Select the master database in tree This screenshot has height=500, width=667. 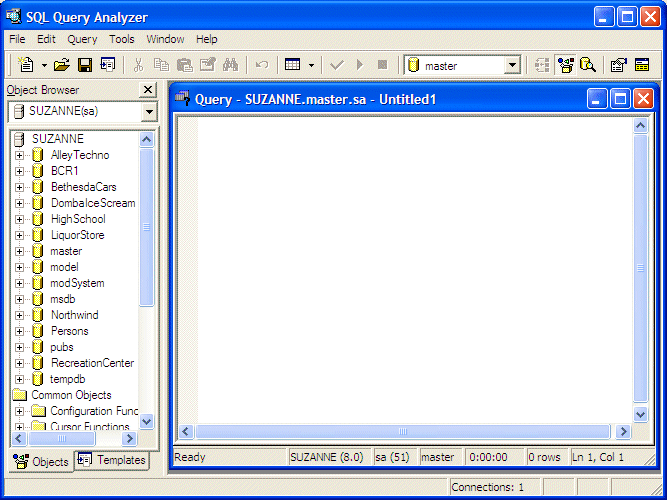(x=66, y=251)
